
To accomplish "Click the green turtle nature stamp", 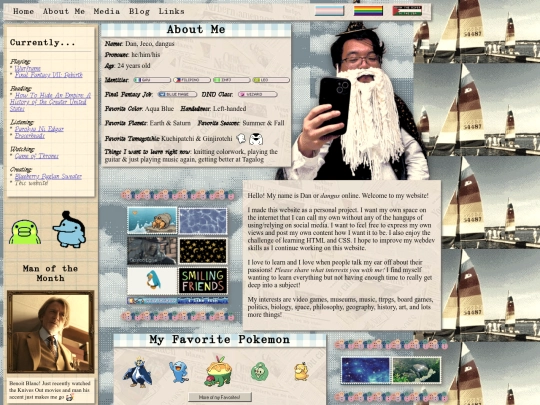I will (416, 370).
